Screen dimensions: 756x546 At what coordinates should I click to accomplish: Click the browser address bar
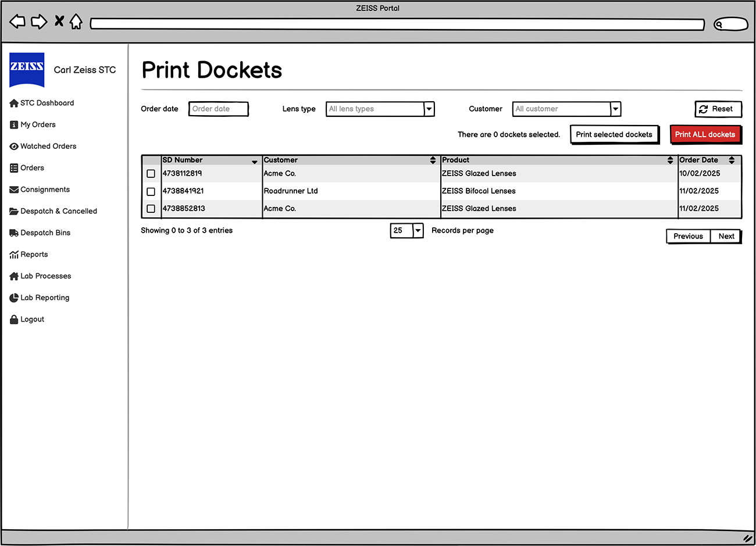pos(397,24)
